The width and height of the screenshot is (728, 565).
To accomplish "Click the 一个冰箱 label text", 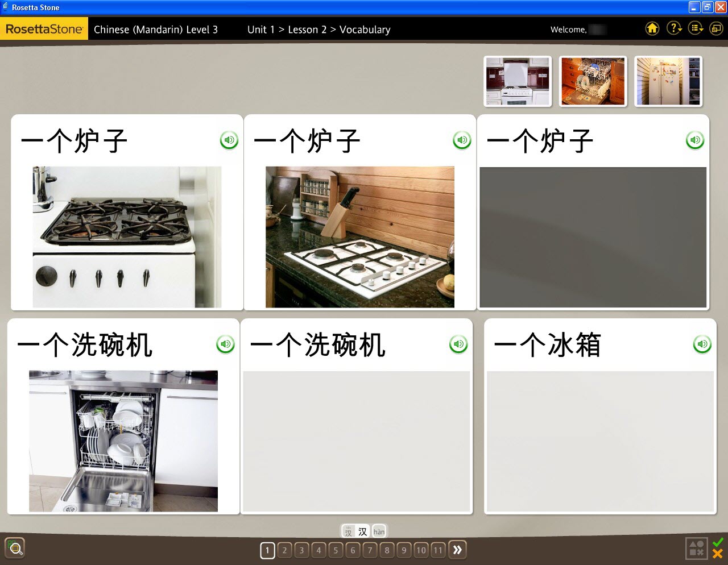I will pyautogui.click(x=547, y=344).
